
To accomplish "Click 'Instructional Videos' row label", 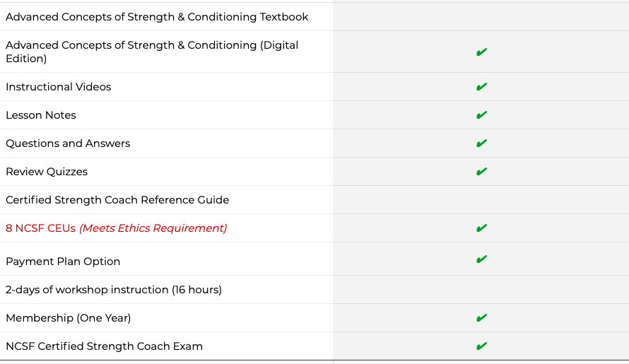I will pos(58,87).
